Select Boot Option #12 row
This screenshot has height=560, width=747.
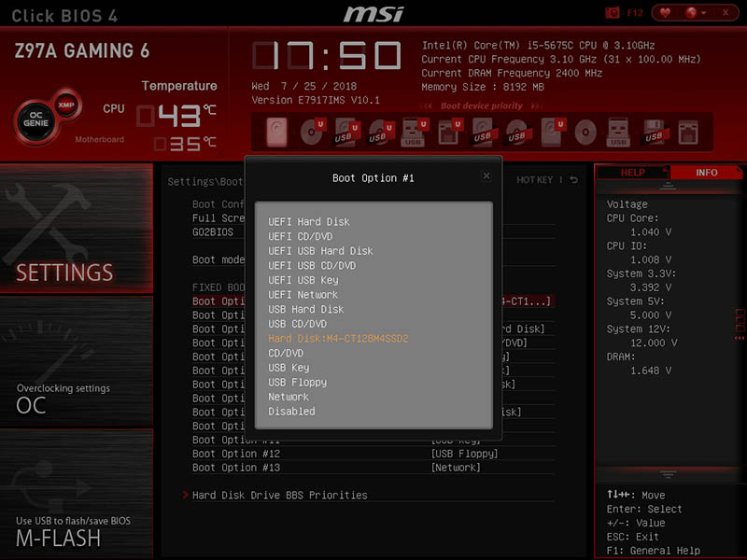[x=373, y=454]
